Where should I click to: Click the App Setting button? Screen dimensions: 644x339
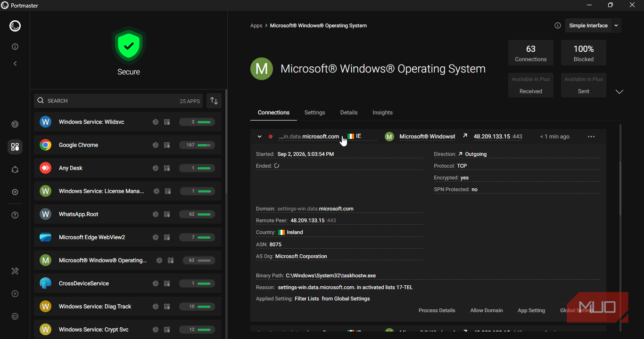pyautogui.click(x=531, y=310)
